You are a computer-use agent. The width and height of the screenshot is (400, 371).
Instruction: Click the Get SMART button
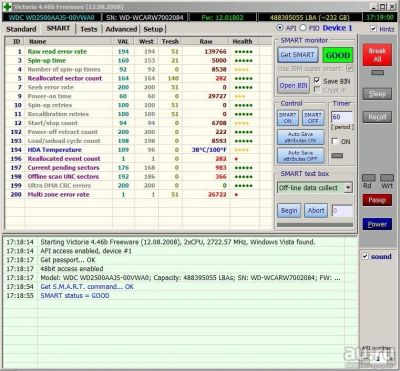(297, 55)
